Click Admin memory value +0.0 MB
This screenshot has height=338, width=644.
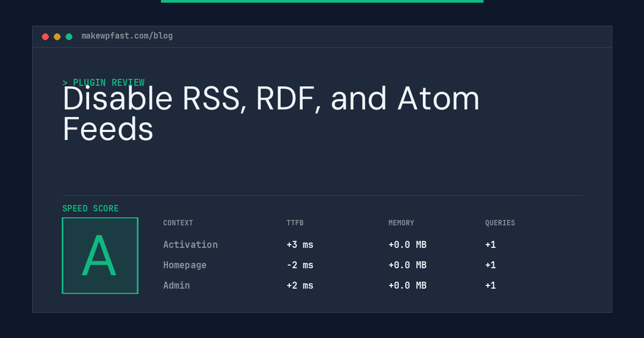point(408,285)
